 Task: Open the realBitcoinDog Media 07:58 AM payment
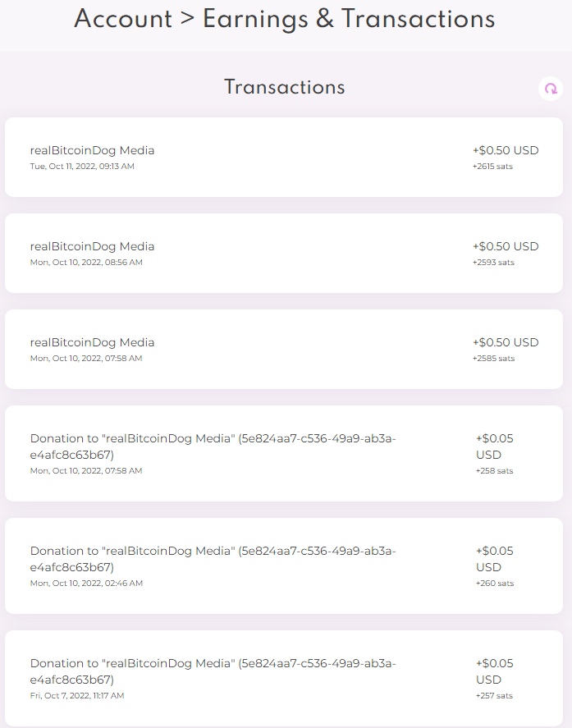284,349
